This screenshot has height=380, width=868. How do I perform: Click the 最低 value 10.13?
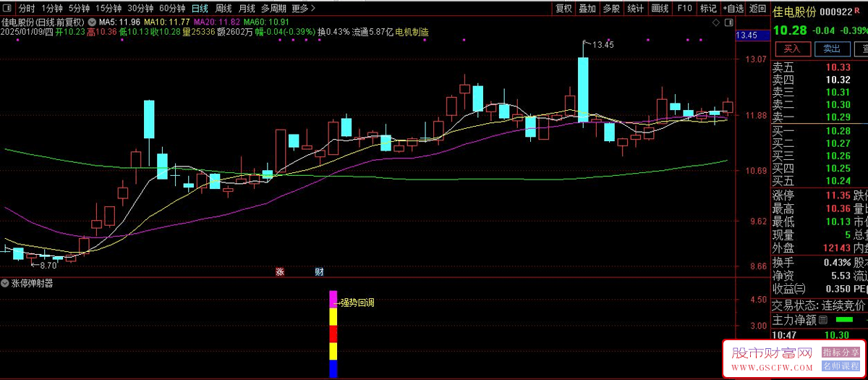pos(838,221)
